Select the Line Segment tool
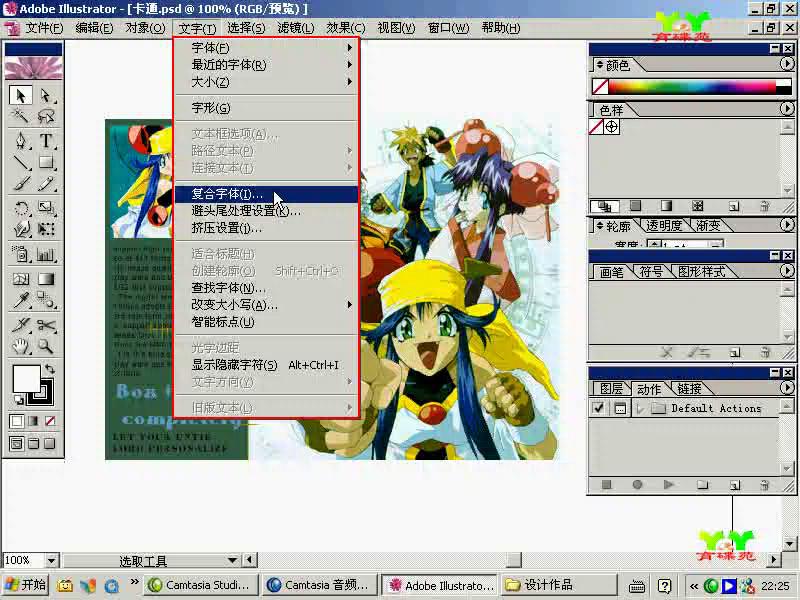This screenshot has height=600, width=800. click(21, 162)
